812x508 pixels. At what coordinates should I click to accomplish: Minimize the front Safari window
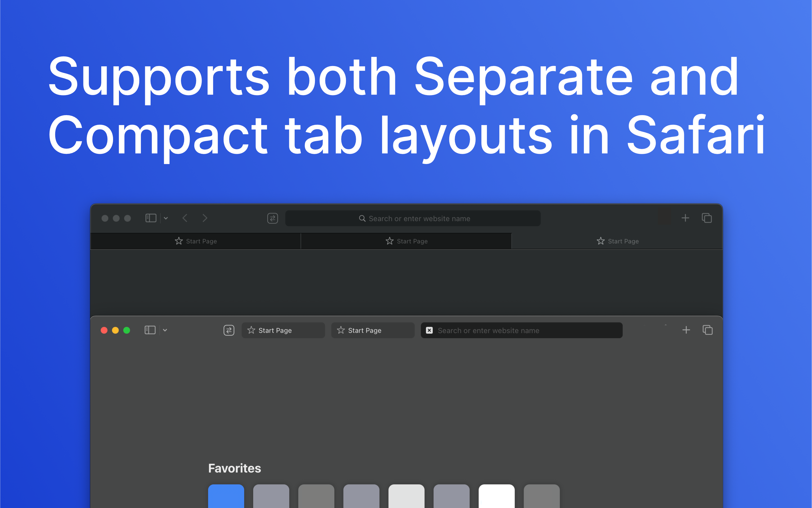click(115, 330)
